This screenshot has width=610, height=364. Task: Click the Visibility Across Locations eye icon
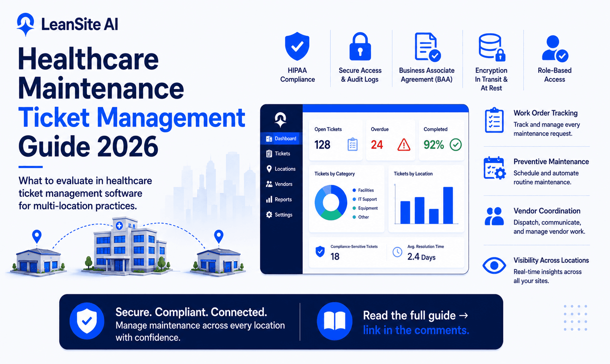point(494,266)
